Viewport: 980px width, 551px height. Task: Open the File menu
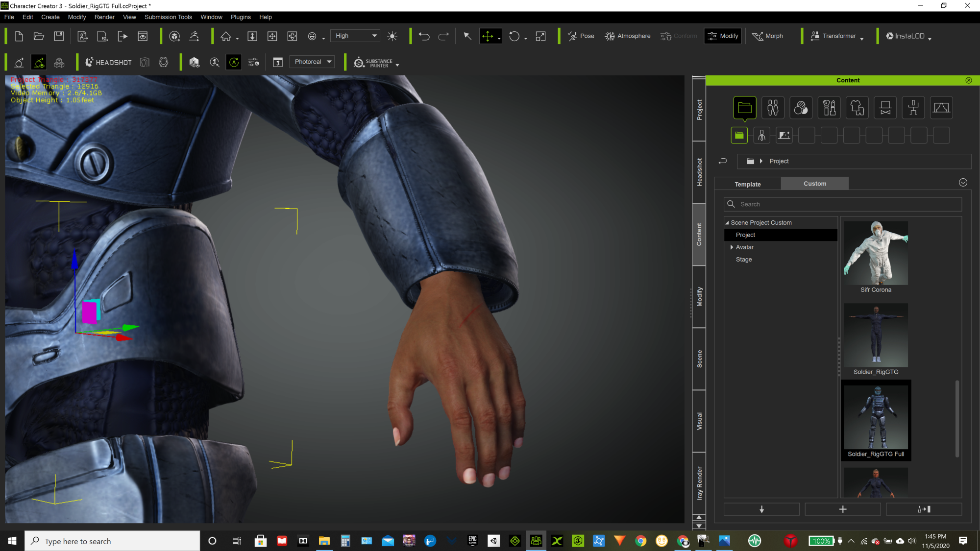point(9,17)
